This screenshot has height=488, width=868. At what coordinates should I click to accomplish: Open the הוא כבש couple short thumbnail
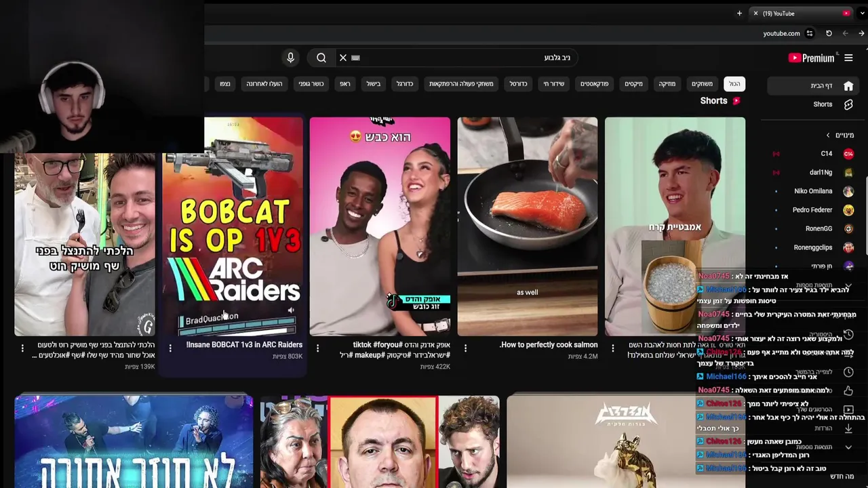(x=380, y=226)
